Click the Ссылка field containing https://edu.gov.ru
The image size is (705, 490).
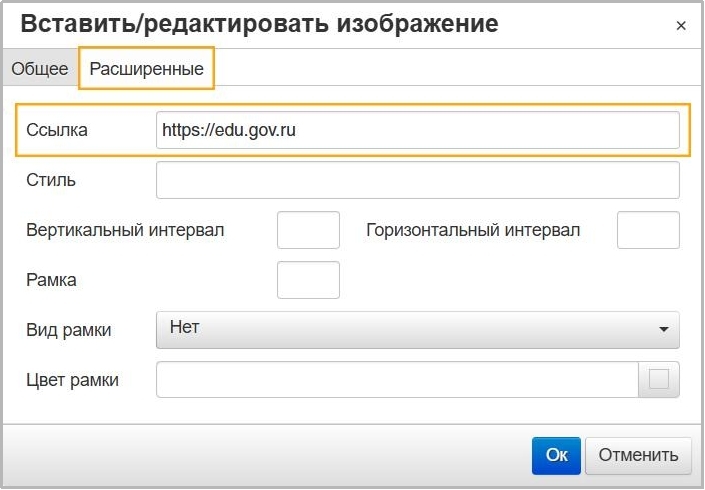[417, 130]
